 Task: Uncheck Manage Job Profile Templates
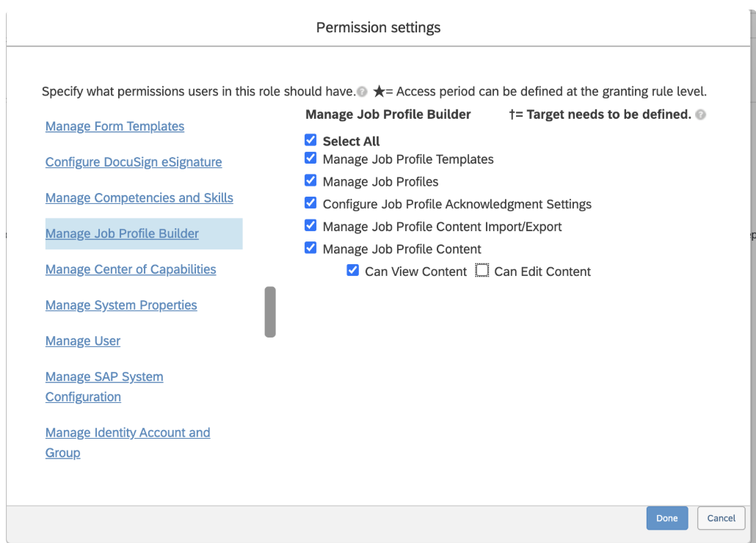tap(310, 158)
